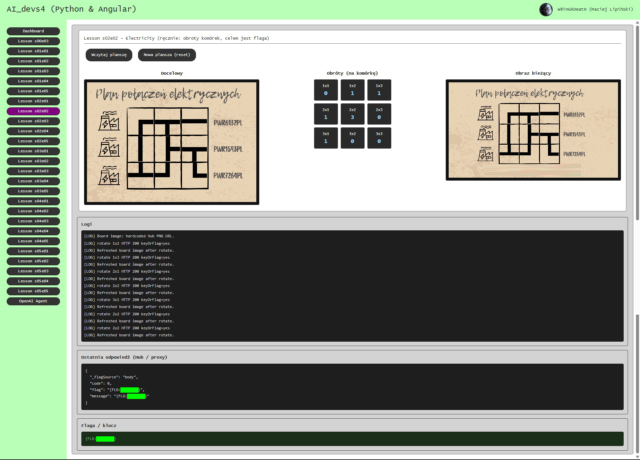Click inside the Logi output panel
The width and height of the screenshot is (640, 460).
[352, 285]
